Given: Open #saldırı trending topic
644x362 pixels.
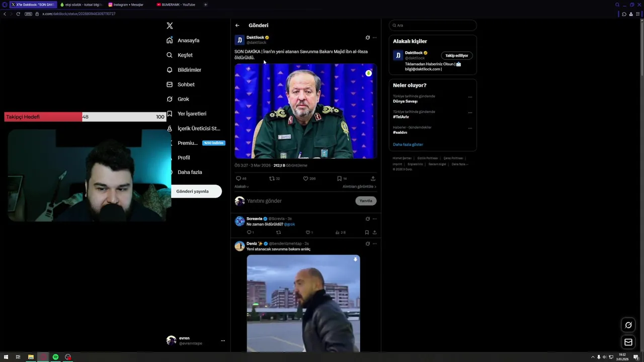Looking at the screenshot, I should click(400, 132).
